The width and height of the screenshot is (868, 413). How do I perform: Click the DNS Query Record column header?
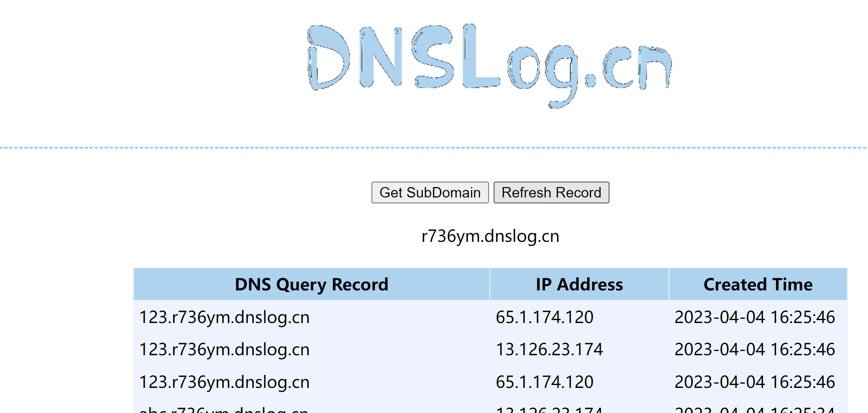(312, 284)
